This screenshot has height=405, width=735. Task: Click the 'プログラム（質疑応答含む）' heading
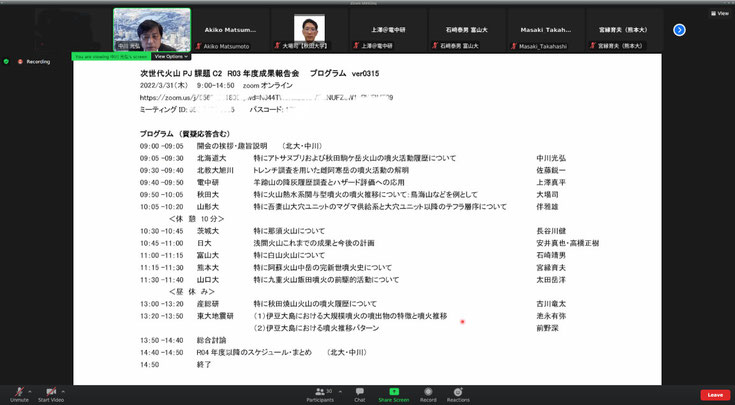click(185, 134)
